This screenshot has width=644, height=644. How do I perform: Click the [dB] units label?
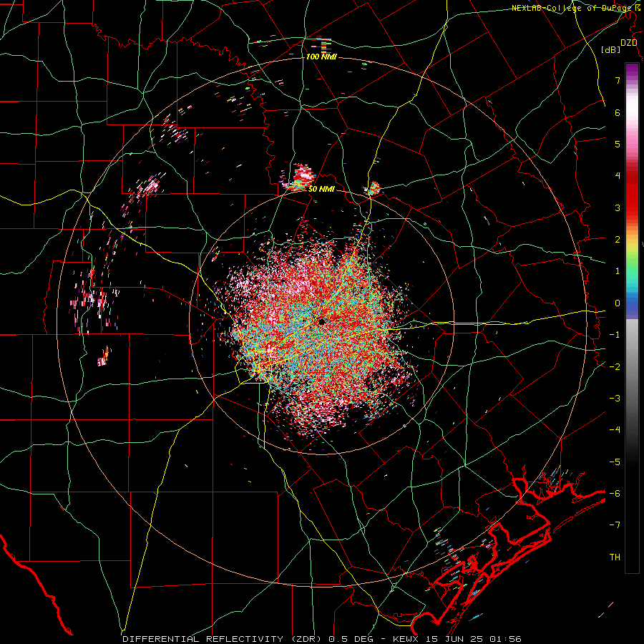click(x=611, y=49)
